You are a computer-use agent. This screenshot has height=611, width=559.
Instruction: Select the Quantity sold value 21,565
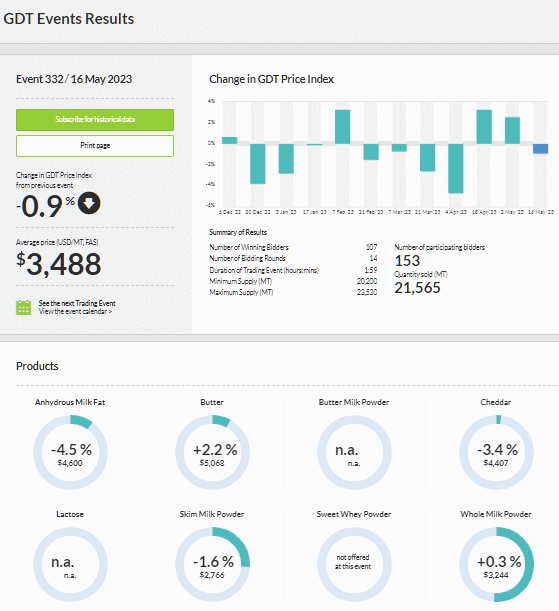(417, 288)
